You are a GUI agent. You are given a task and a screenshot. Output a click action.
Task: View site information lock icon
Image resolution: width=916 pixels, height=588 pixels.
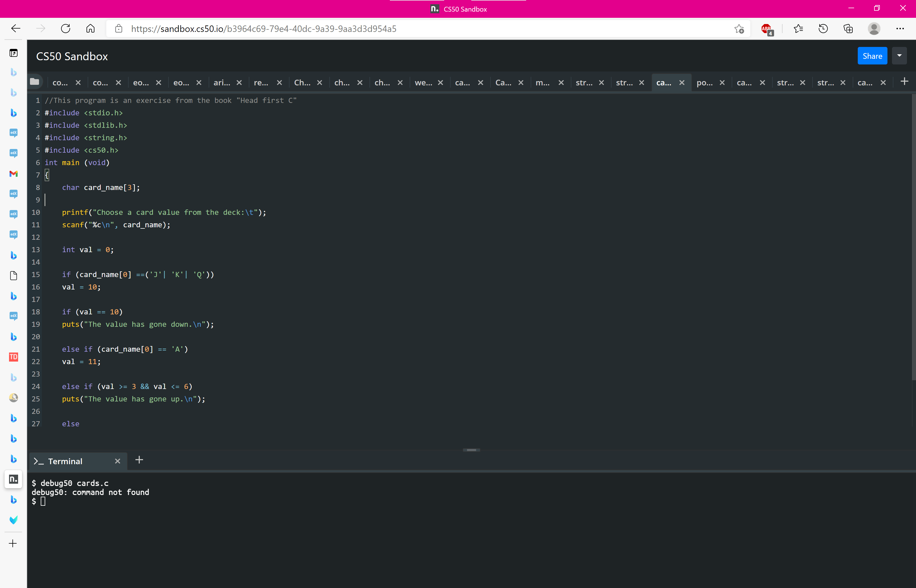[x=119, y=29]
